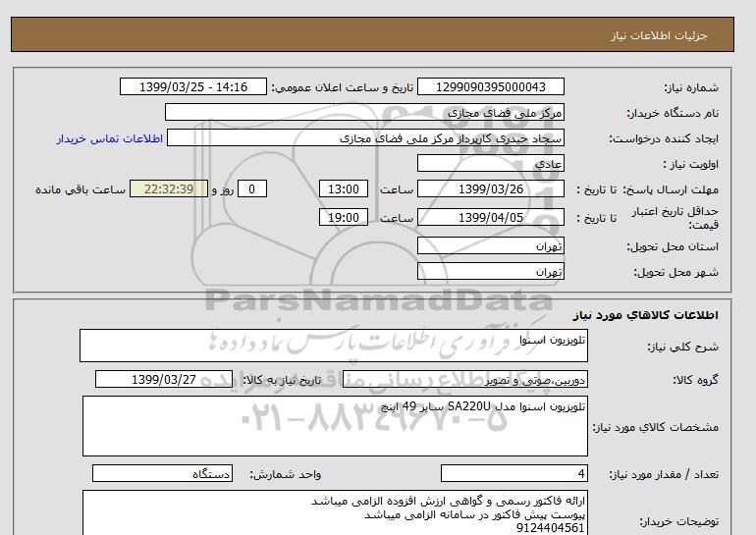Screen dimensions: 756x535
Task: Open the اطلاعات تماس خریدار link
Action: click(109, 138)
